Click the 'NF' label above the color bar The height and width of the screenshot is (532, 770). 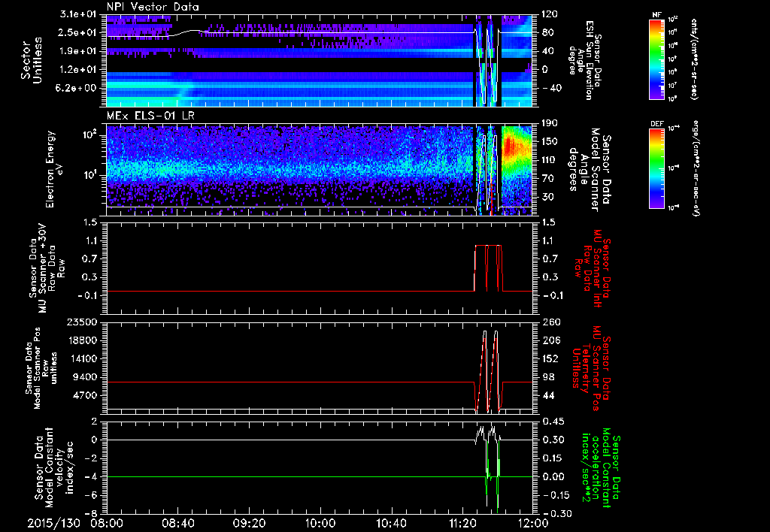(x=656, y=15)
